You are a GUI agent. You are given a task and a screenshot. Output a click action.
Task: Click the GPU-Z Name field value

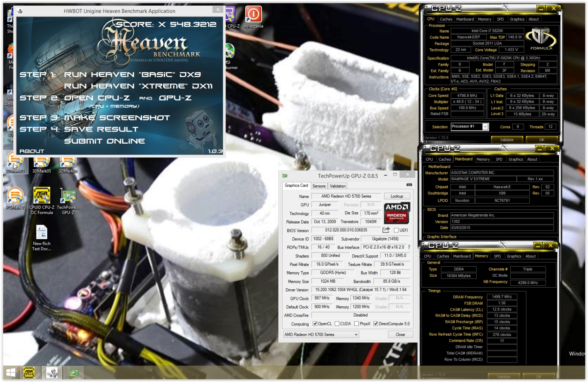pyautogui.click(x=346, y=196)
